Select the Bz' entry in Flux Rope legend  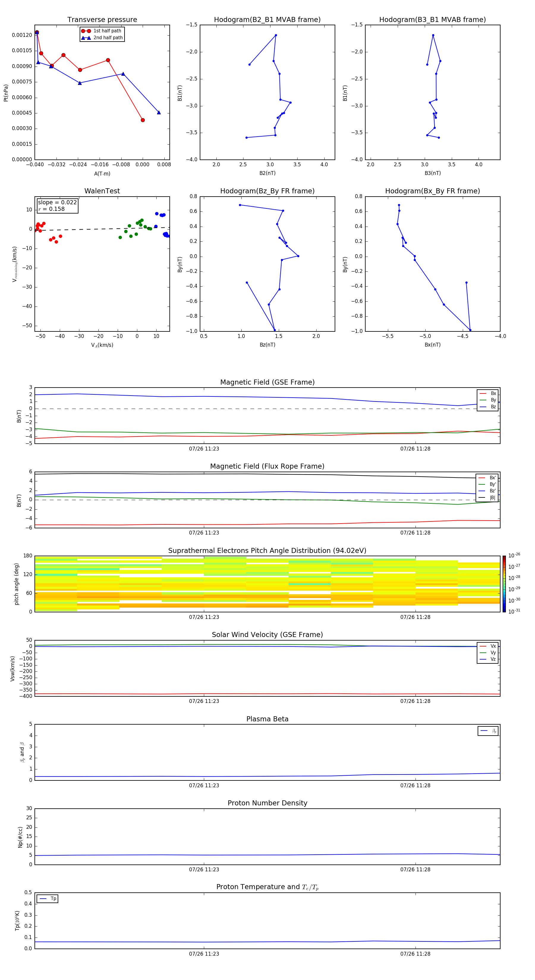tap(487, 491)
